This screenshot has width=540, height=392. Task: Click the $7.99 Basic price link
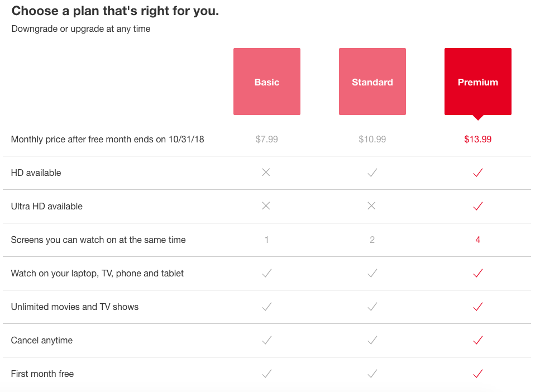pyautogui.click(x=266, y=139)
